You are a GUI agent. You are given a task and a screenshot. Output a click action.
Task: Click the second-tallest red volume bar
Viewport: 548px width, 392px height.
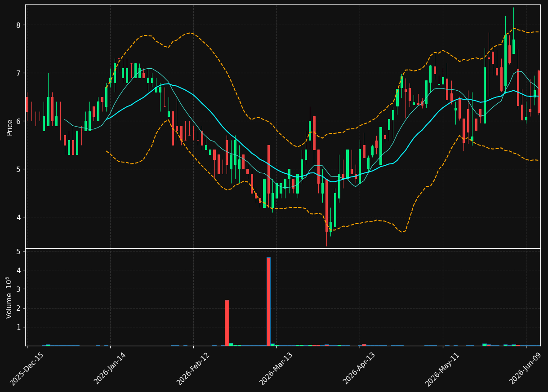coord(227,323)
